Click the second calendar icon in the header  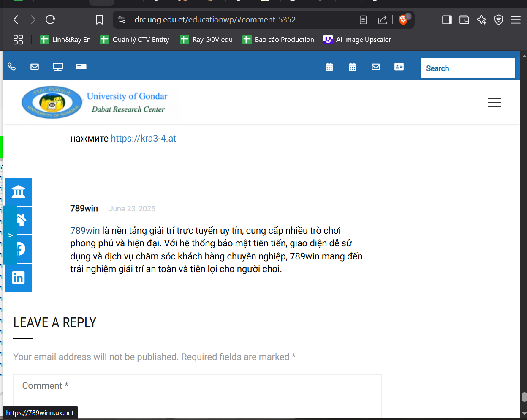point(353,66)
